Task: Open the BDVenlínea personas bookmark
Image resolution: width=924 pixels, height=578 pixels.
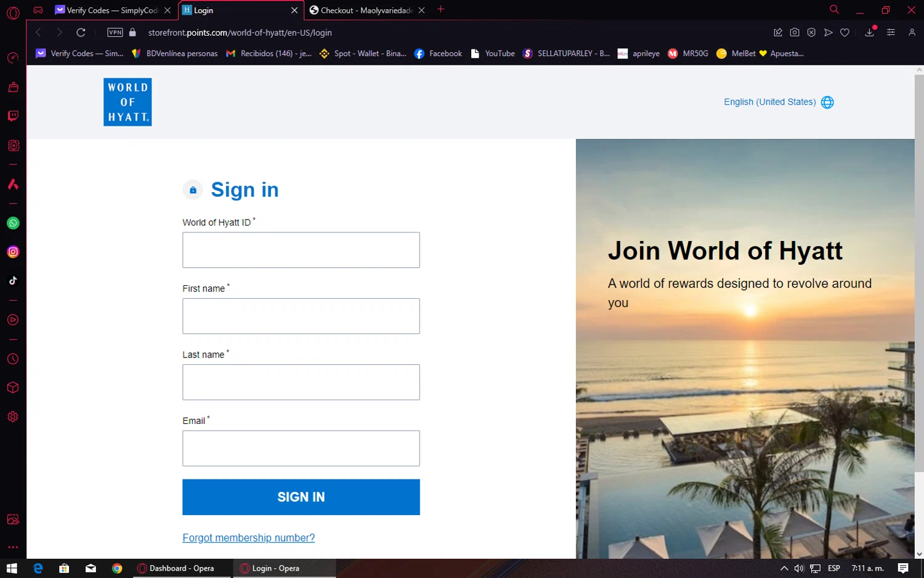Action: 175,54
